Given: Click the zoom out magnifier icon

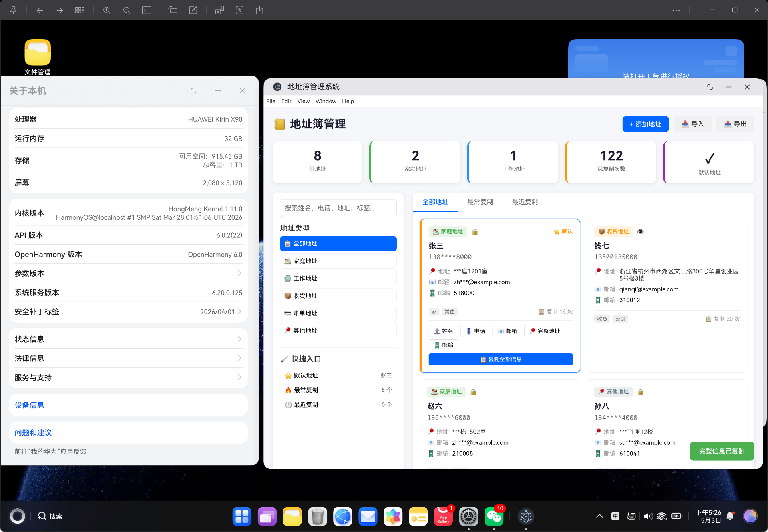Looking at the screenshot, I should (x=127, y=10).
